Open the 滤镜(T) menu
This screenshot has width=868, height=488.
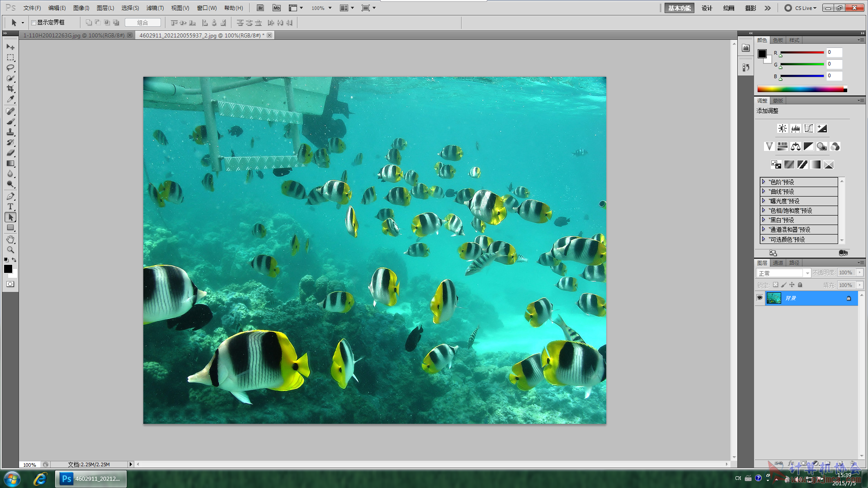pos(155,8)
